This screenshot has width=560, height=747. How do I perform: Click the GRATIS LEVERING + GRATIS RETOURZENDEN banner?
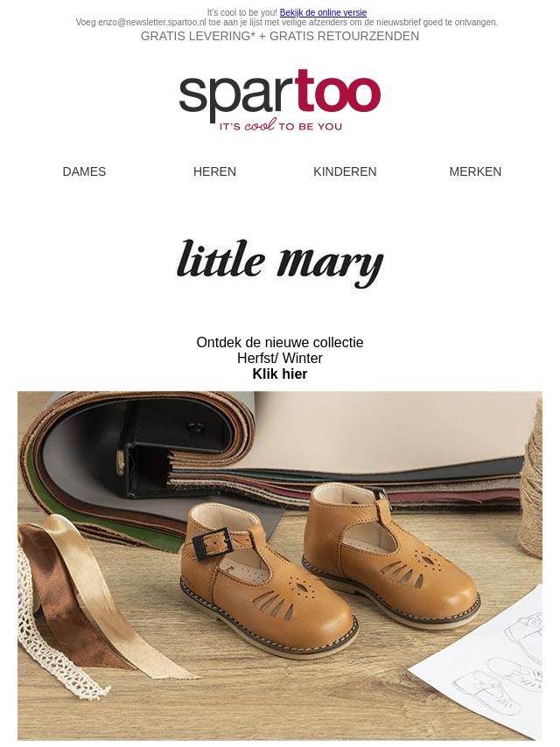tap(280, 36)
